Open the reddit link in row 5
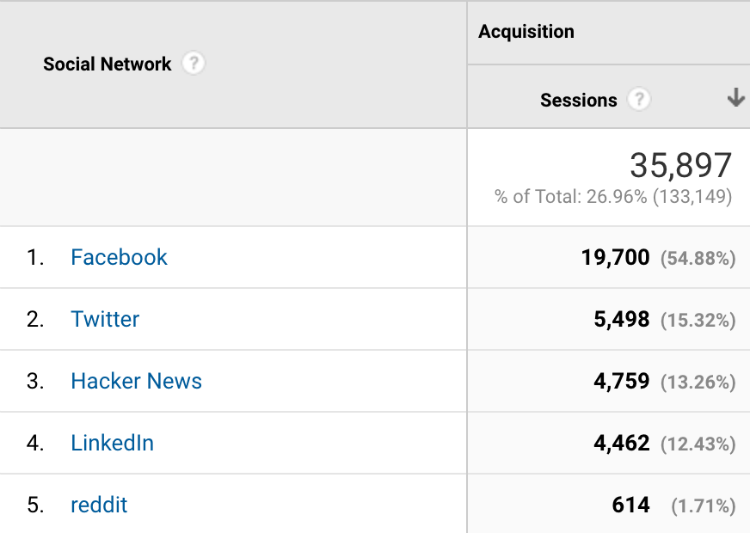This screenshot has height=533, width=750. 99,505
